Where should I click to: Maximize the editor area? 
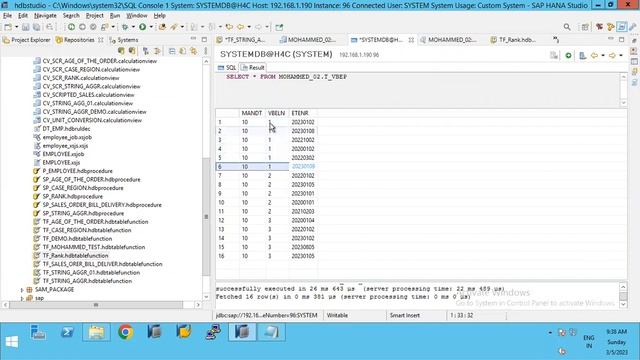click(x=622, y=39)
